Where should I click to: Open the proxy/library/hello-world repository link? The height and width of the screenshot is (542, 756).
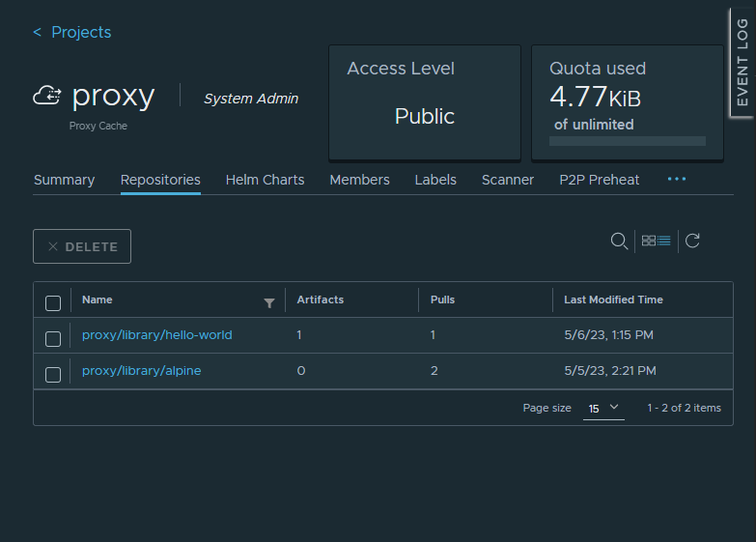(156, 335)
